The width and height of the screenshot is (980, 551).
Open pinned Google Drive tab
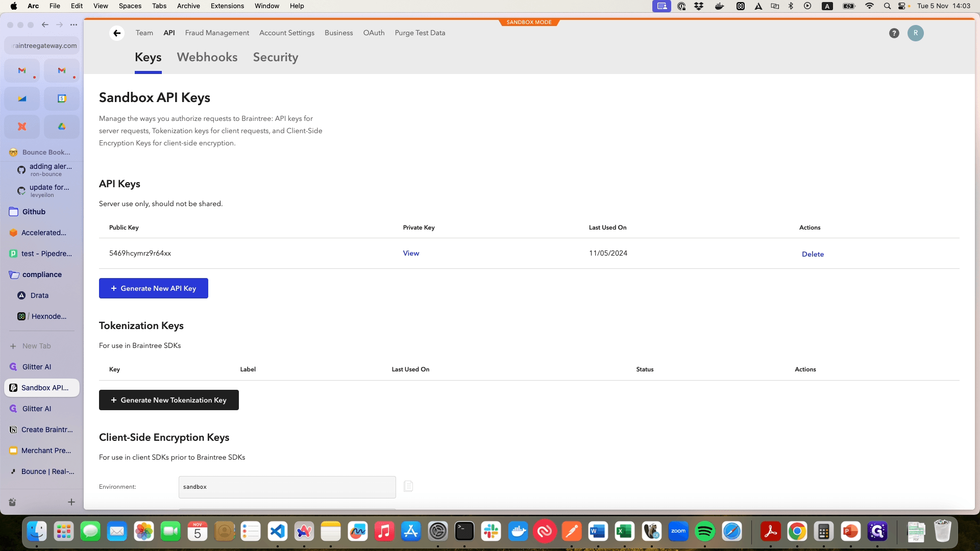click(x=62, y=127)
